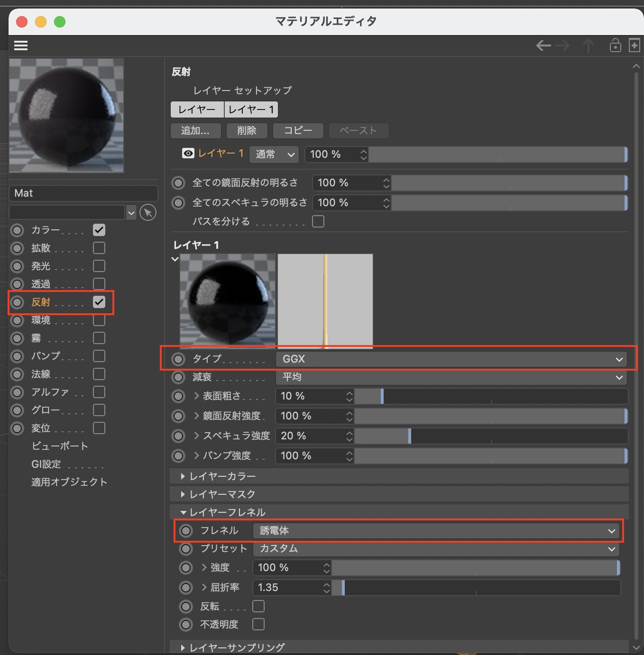The height and width of the screenshot is (655, 644).
Task: Select the 反射 channel in list
Action: (41, 302)
